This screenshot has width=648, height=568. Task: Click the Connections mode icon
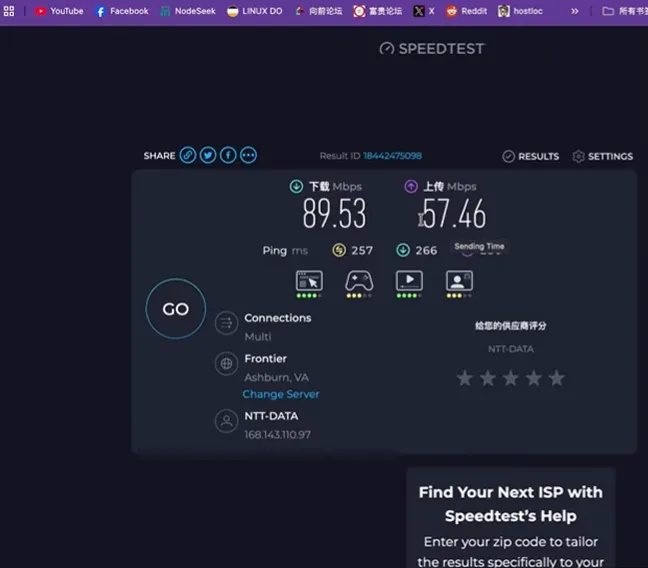coord(226,323)
